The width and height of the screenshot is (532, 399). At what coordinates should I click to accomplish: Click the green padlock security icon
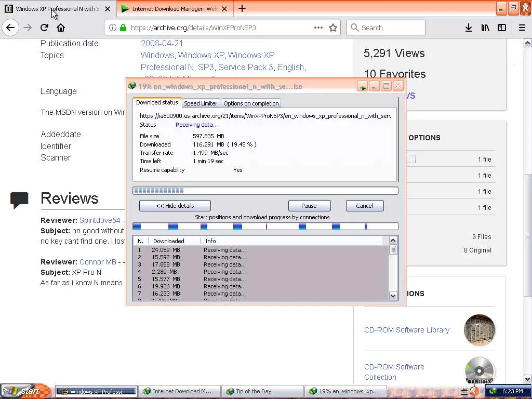pos(123,28)
